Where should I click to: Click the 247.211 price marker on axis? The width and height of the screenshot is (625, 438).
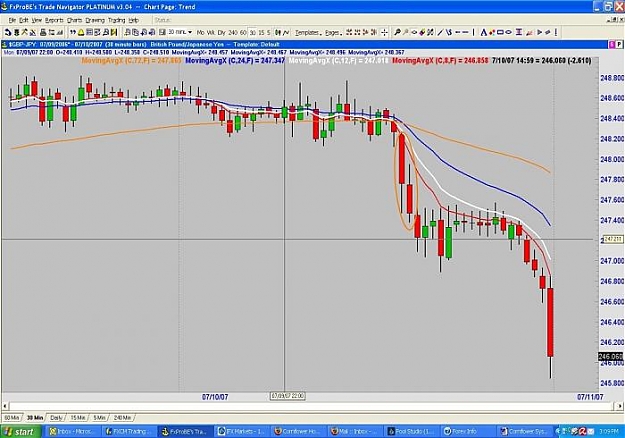click(613, 239)
